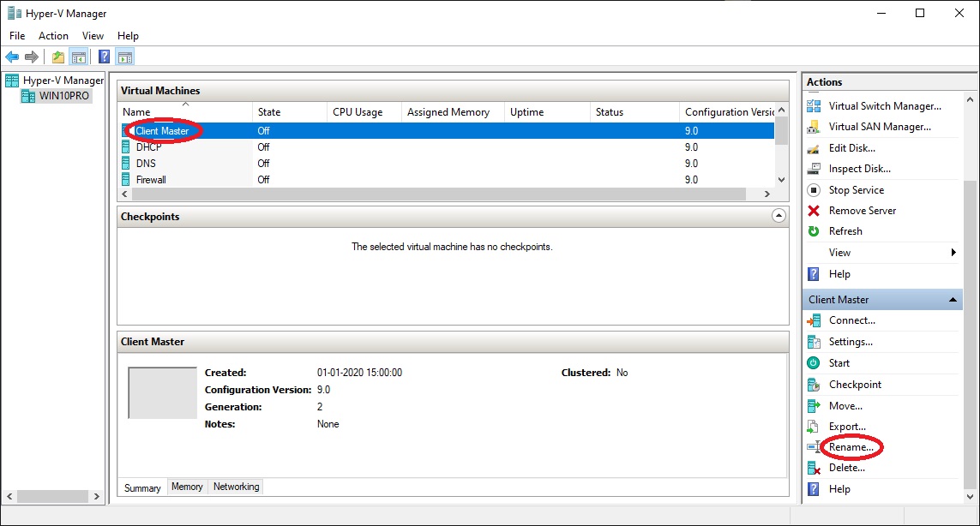Click the Start action label
Image resolution: width=980 pixels, height=526 pixels.
839,363
